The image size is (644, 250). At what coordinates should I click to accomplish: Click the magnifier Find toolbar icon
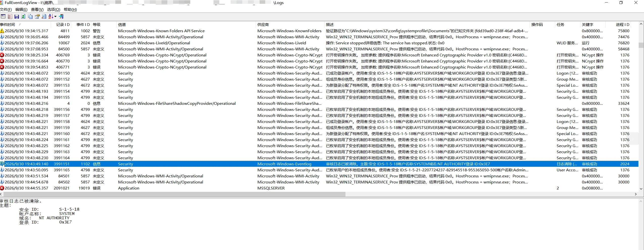[x=44, y=17]
